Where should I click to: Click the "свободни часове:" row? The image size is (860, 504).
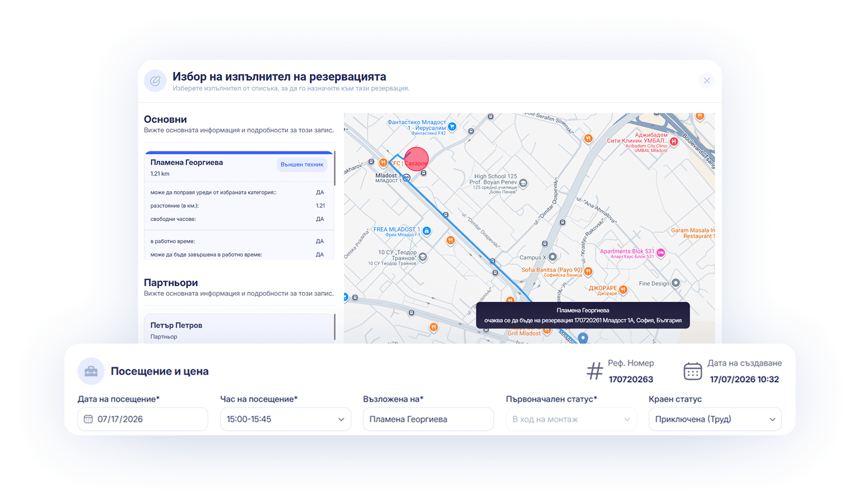(x=238, y=219)
